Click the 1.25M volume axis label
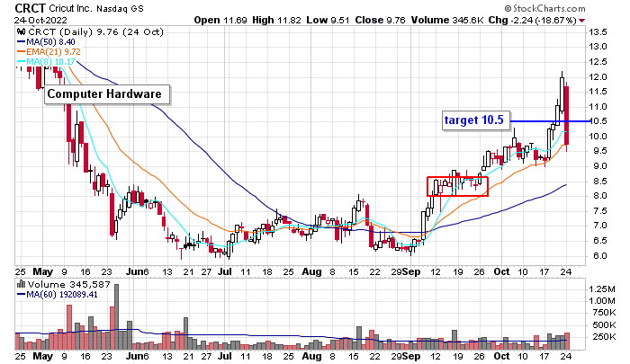 tap(602, 289)
